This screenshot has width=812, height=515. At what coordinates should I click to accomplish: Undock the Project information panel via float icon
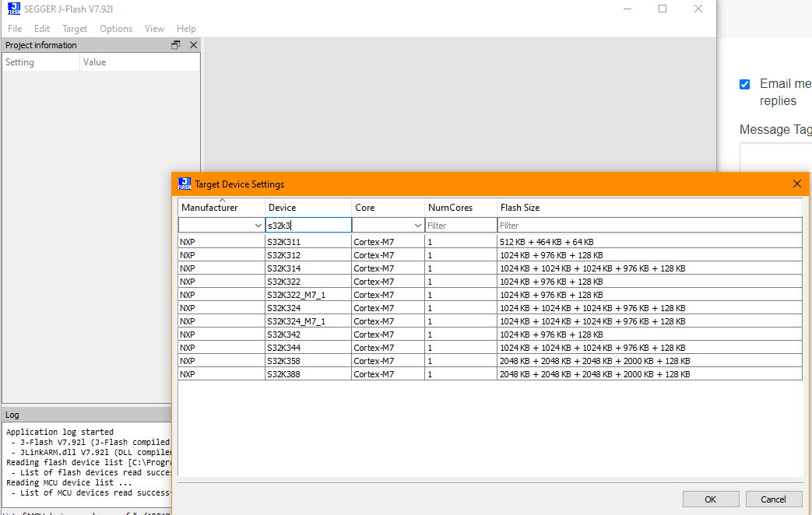pyautogui.click(x=175, y=44)
